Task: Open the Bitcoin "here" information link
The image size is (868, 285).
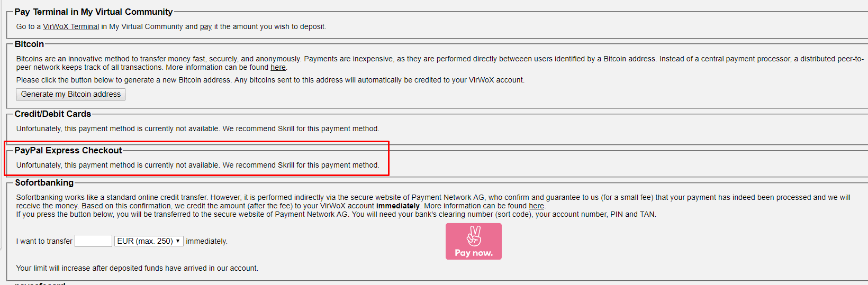Action: pos(278,67)
